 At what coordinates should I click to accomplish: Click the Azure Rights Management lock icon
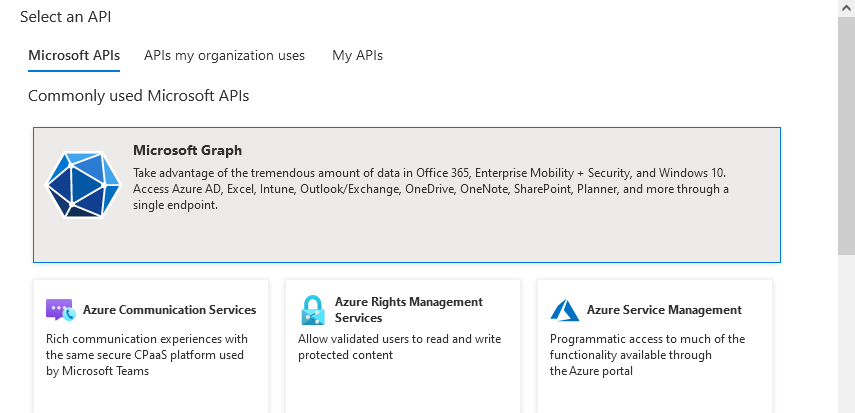point(312,310)
